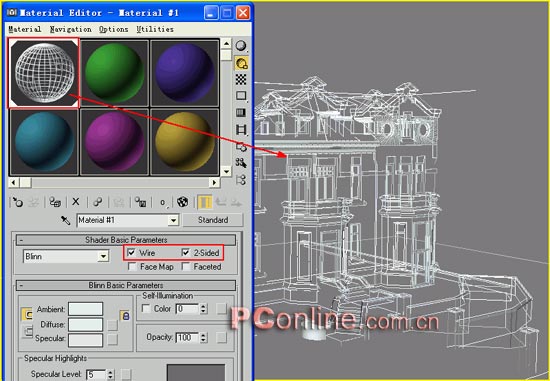Click the Opacity value field
The image size is (550, 381).
tap(188, 337)
